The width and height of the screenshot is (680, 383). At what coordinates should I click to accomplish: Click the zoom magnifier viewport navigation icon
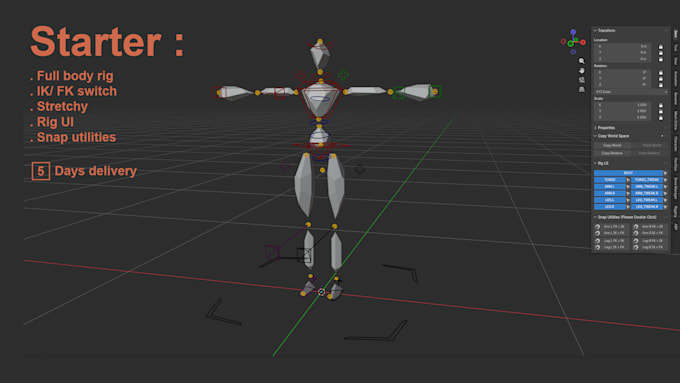tap(582, 61)
